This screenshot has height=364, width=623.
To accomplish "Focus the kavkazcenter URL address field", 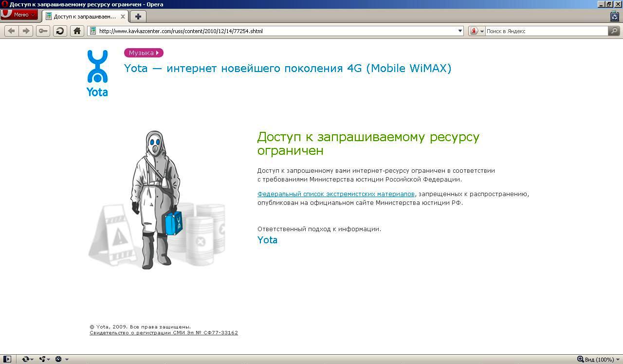I will [276, 31].
